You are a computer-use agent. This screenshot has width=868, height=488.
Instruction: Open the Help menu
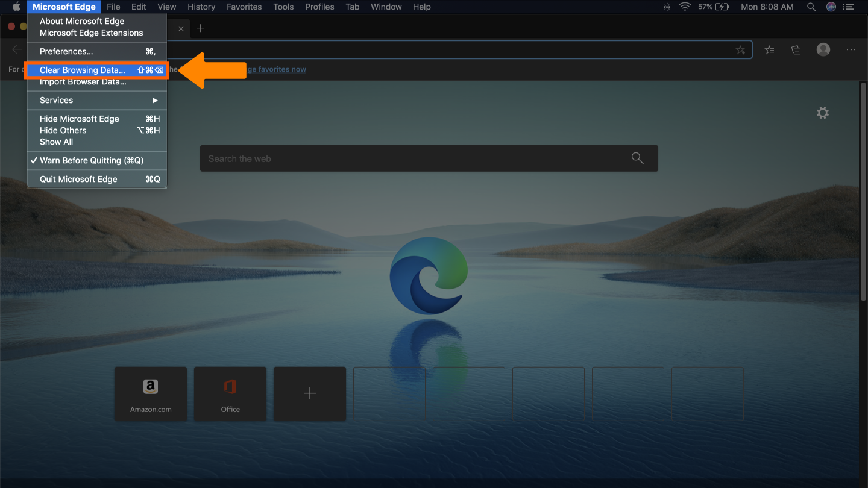pos(422,7)
